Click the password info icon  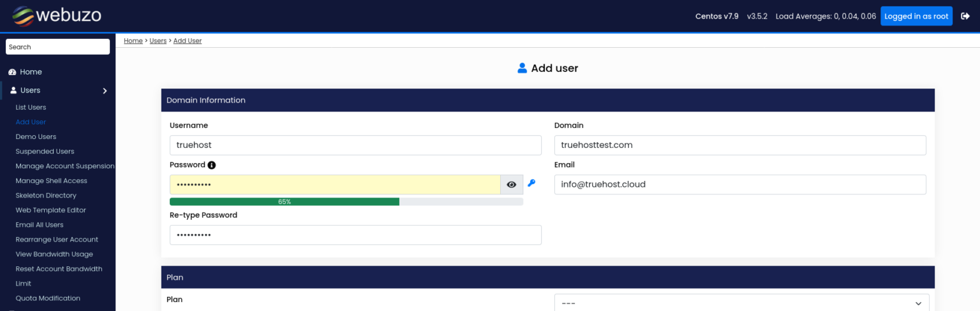(212, 165)
